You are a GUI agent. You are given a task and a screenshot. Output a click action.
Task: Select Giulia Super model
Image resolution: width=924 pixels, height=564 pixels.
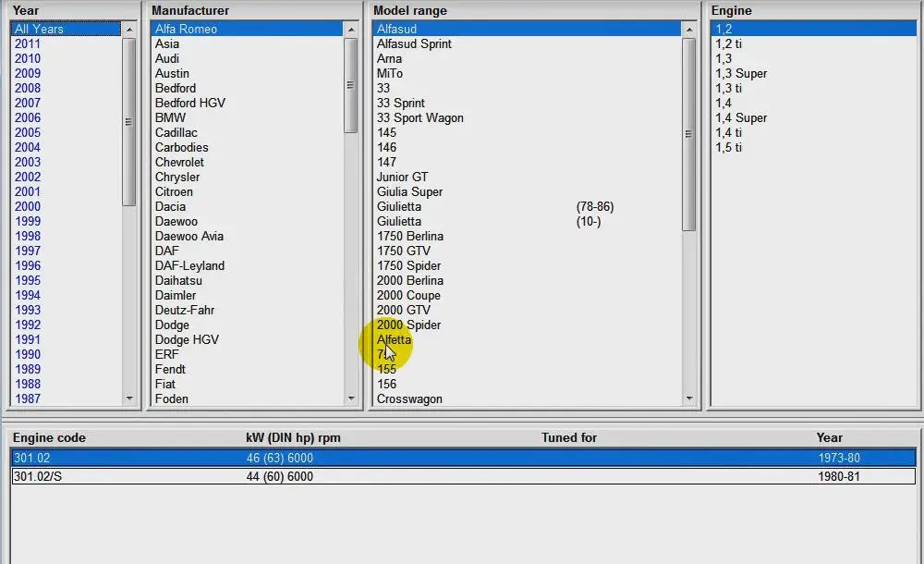(409, 191)
